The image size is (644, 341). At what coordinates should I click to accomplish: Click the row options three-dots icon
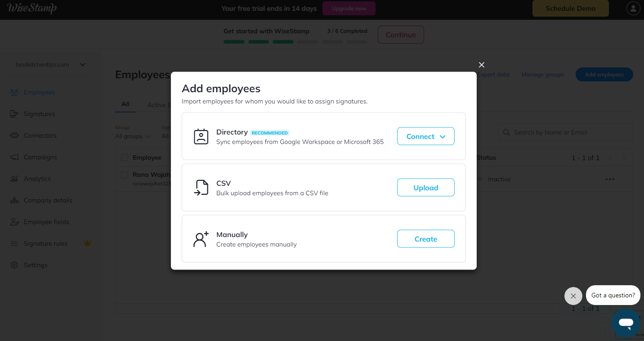click(610, 179)
